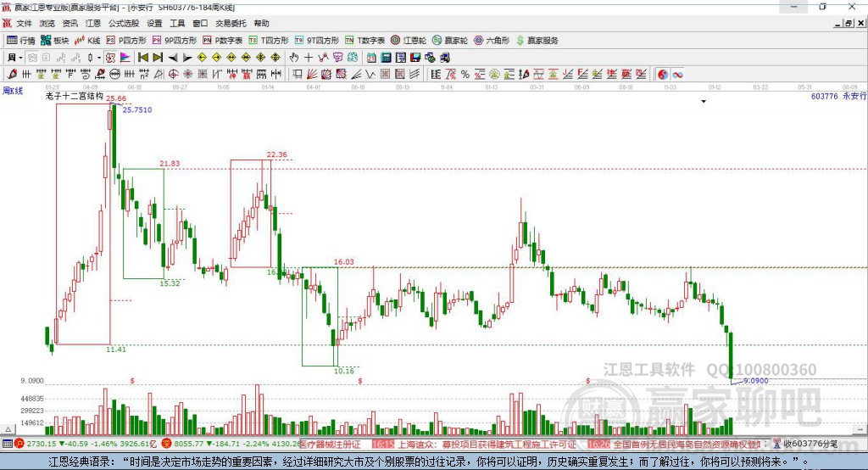Open the 浏览 menu

[x=47, y=23]
